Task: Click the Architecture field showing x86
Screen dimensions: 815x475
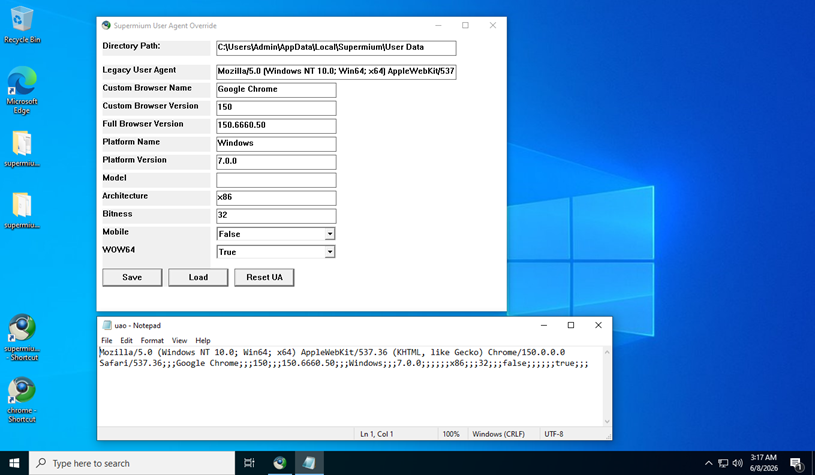Action: pos(276,198)
